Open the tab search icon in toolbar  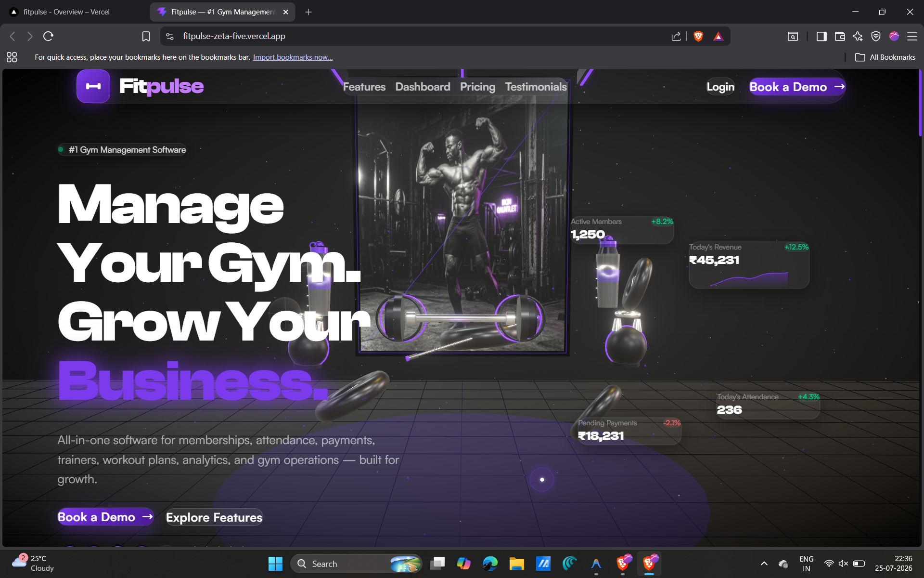[x=793, y=36]
